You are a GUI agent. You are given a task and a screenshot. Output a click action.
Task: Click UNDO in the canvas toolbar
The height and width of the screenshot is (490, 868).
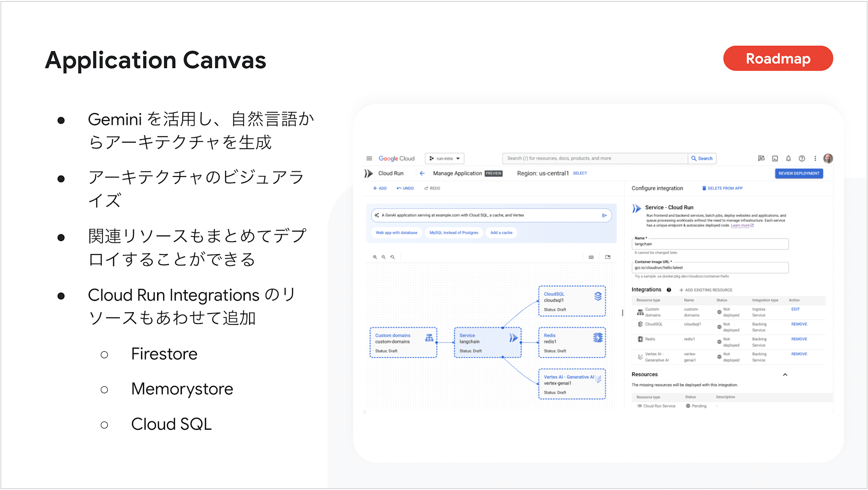(x=405, y=189)
